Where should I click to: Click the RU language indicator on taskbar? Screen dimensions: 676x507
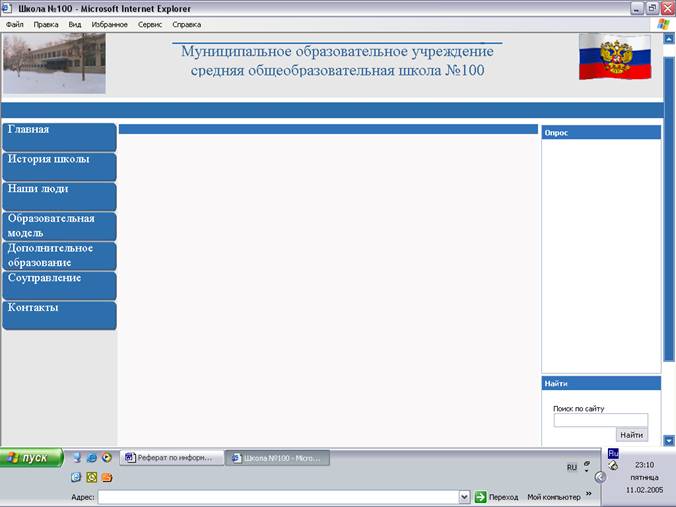pos(572,467)
